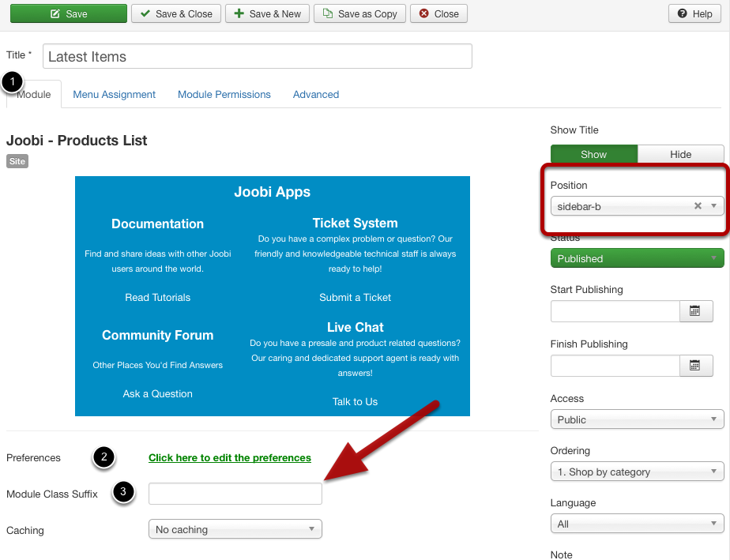The height and width of the screenshot is (560, 730).
Task: Click the Close toolbar button
Action: point(438,13)
